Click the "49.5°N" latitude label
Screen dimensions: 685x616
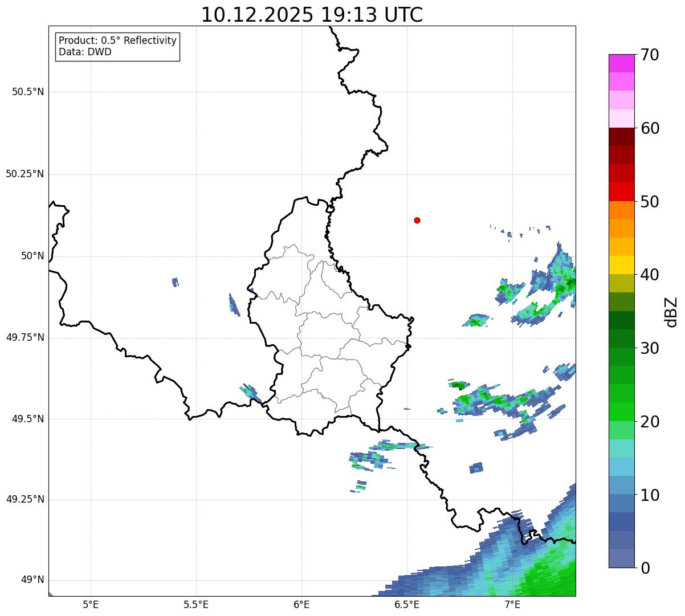28,419
